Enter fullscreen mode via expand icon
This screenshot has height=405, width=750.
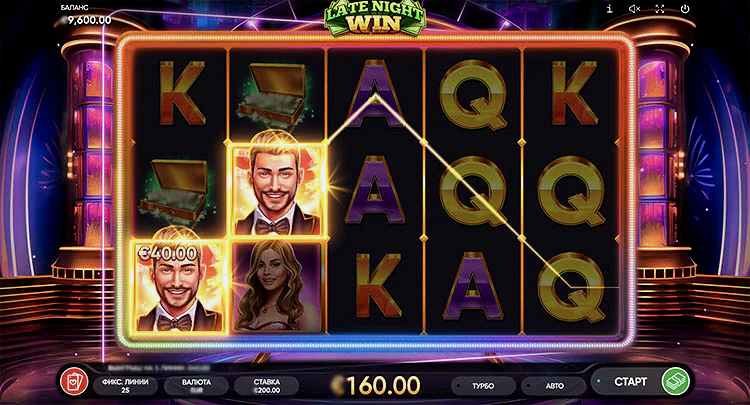pyautogui.click(x=660, y=9)
